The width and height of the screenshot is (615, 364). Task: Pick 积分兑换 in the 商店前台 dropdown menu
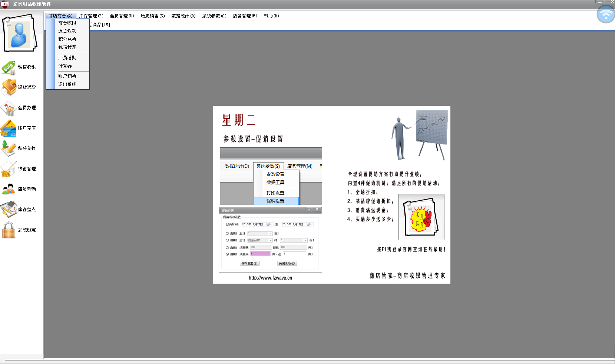pos(67,39)
